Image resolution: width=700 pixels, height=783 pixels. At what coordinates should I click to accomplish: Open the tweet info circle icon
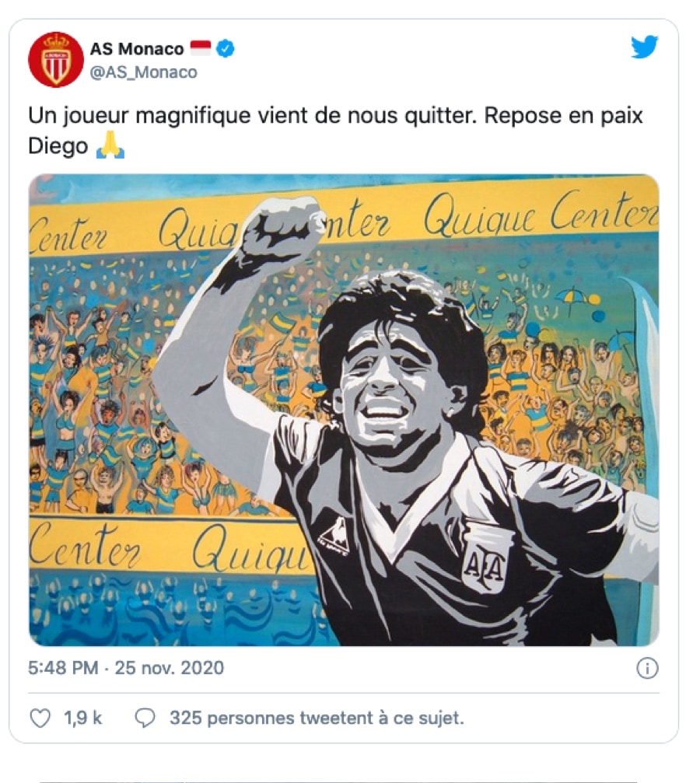[x=648, y=668]
